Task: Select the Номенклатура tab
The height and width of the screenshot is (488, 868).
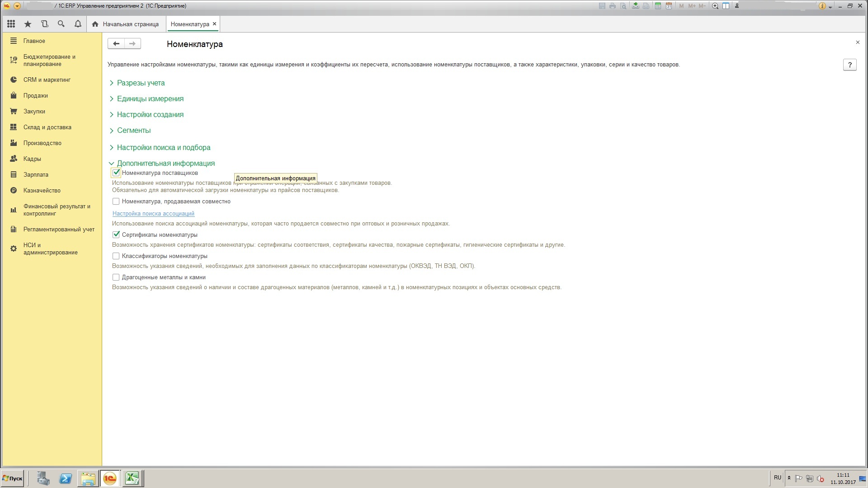Action: (190, 24)
